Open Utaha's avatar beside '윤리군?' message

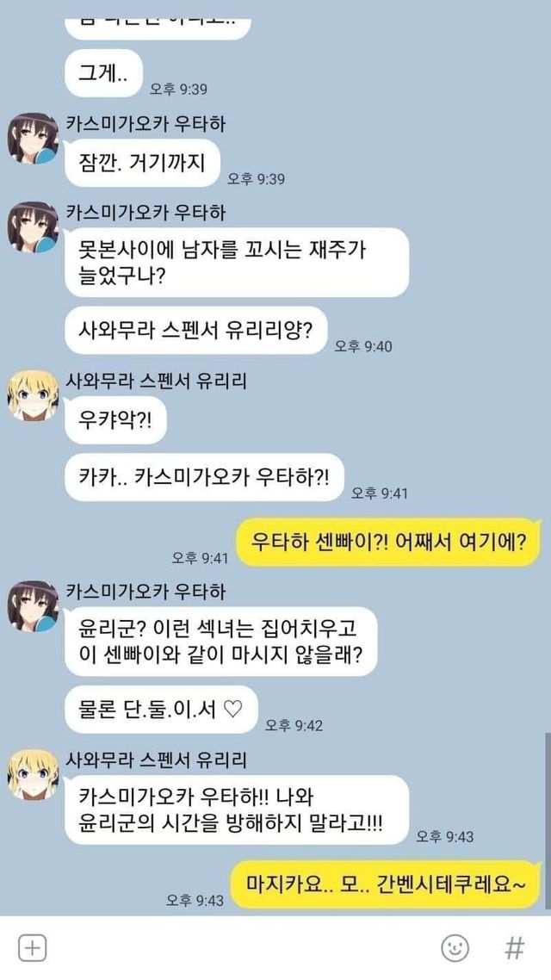[33, 605]
